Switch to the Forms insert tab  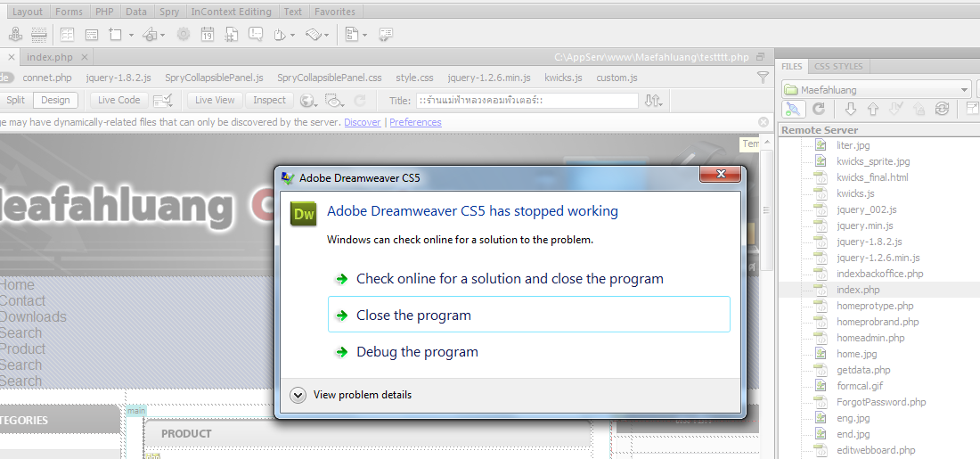point(69,12)
